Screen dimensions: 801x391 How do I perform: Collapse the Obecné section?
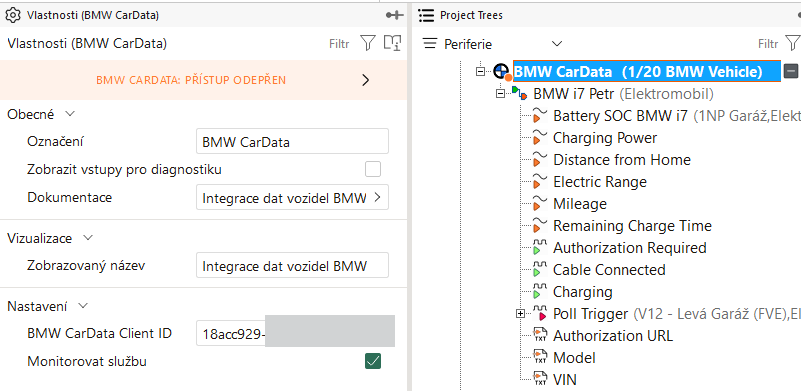[70, 114]
